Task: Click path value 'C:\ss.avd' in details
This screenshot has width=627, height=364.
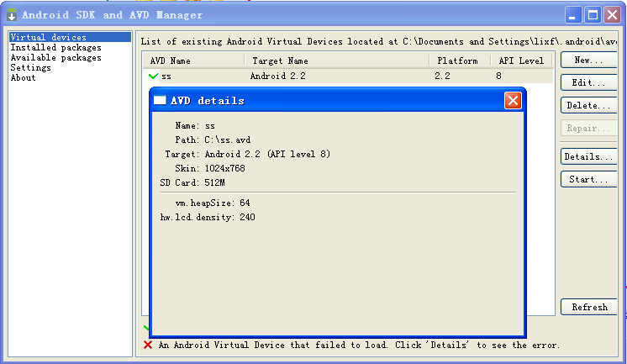Action: [228, 140]
